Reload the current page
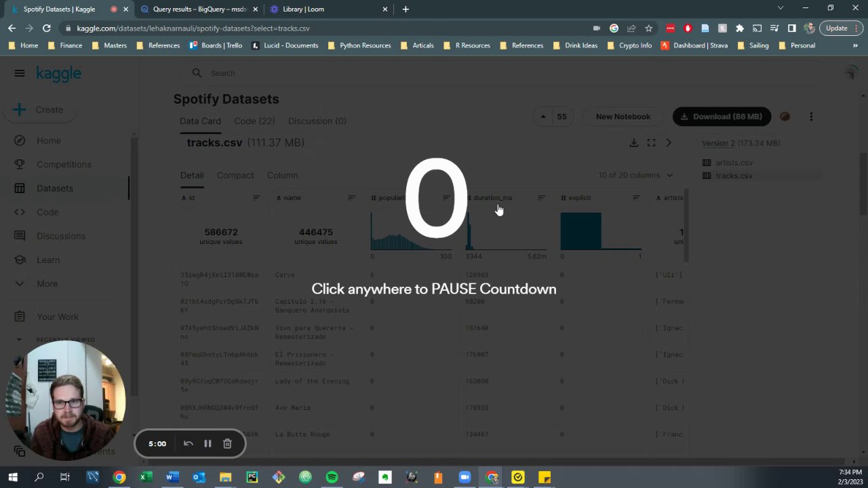 46,28
